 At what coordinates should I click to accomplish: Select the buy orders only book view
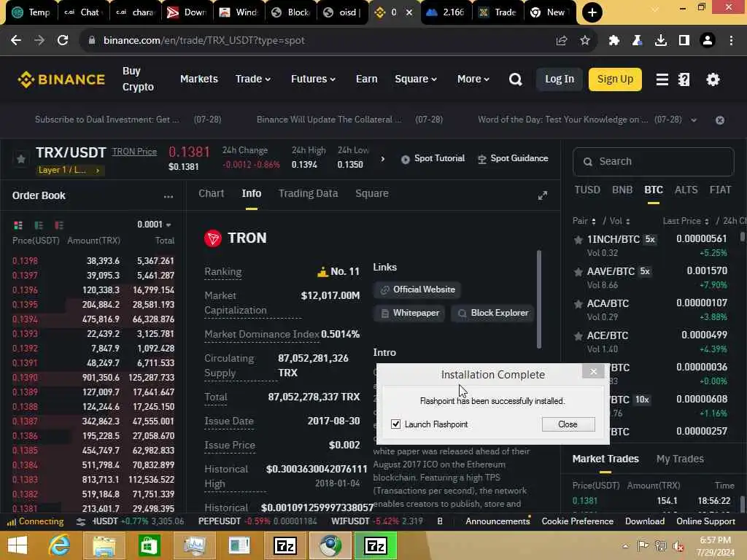tap(39, 225)
